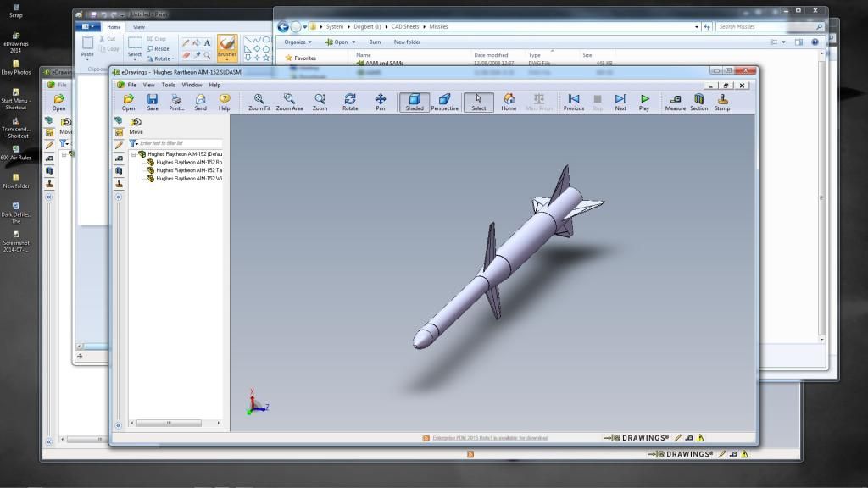Select the Eraser tool in Paint
Image resolution: width=868 pixels, height=488 pixels.
pyautogui.click(x=186, y=55)
